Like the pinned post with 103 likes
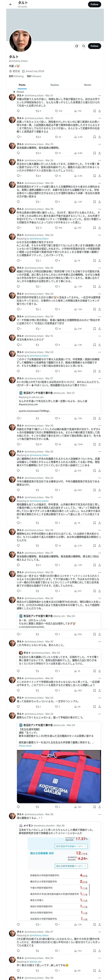This screenshot has height=980, width=110. pyautogui.click(x=57, y=111)
